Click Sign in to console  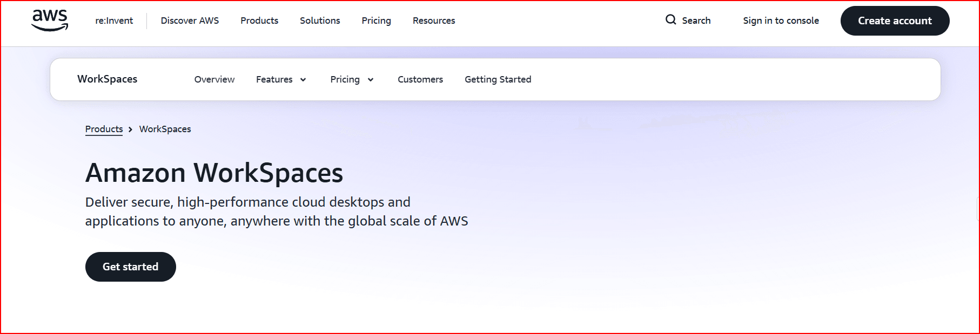click(781, 21)
